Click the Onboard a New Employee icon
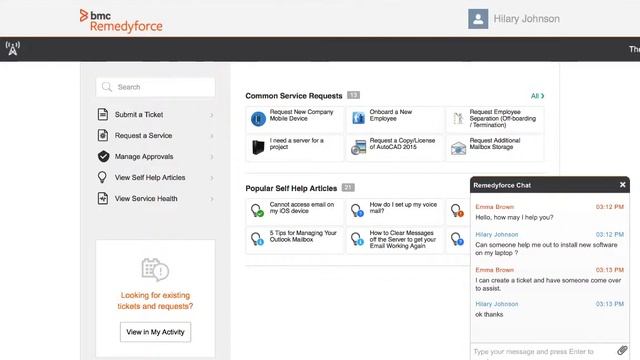Image resolution: width=640 pixels, height=360 pixels. coord(358,118)
